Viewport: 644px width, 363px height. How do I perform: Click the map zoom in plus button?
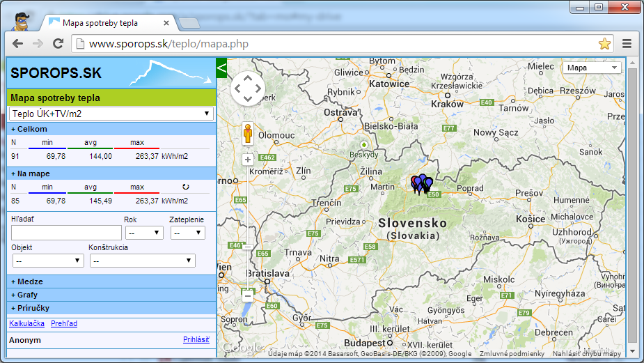(247, 159)
